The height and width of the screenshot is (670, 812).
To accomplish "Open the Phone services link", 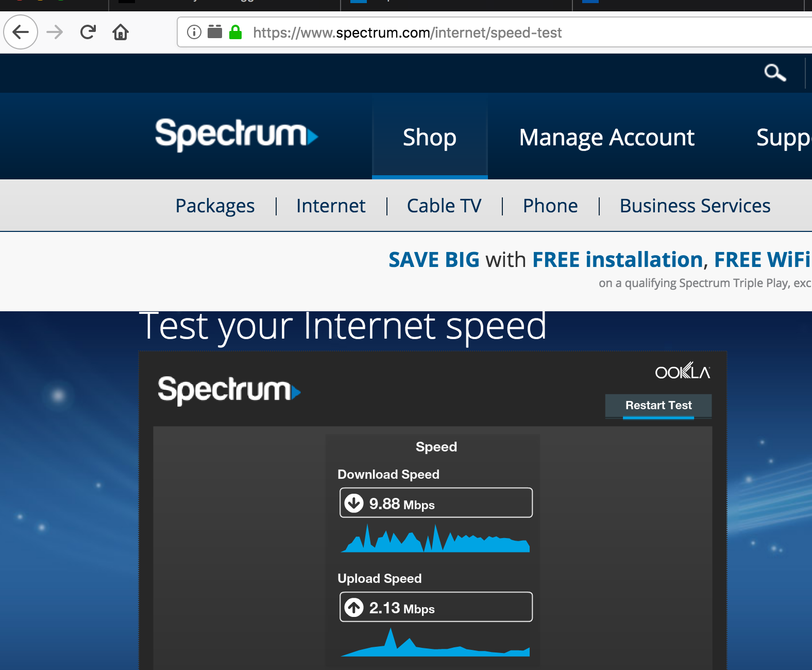I will coord(550,206).
